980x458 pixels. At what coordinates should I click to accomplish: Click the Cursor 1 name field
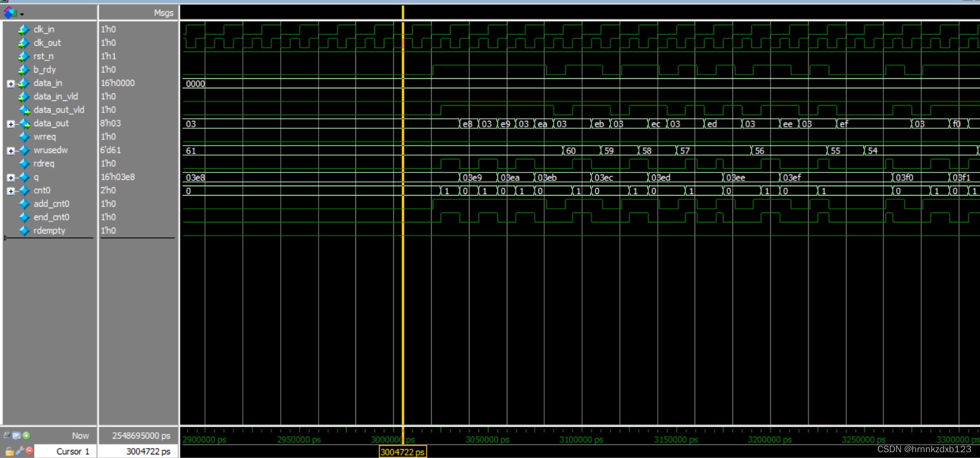[x=66, y=451]
